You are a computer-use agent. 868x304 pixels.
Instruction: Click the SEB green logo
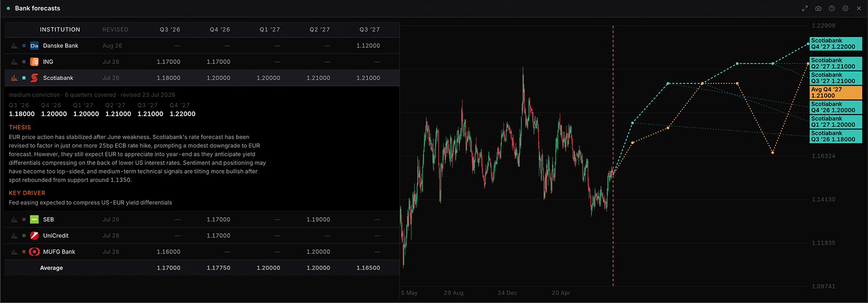click(34, 220)
